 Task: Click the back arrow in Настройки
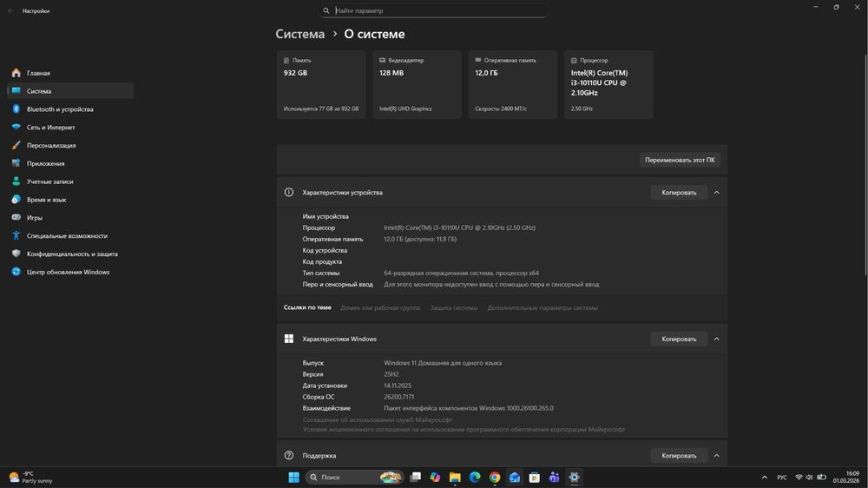point(10,10)
